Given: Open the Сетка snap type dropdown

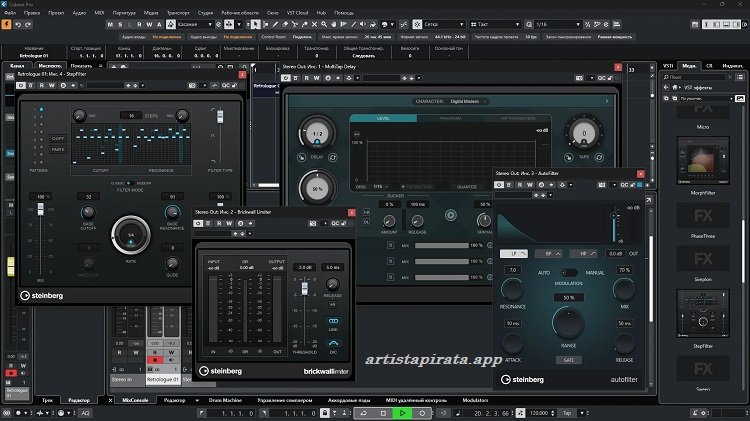Looking at the screenshot, I should pos(444,24).
